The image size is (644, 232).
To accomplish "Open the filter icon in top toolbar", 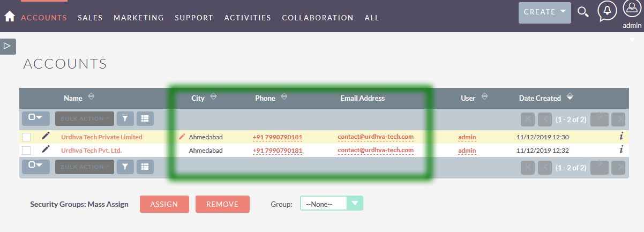I will pos(125,118).
